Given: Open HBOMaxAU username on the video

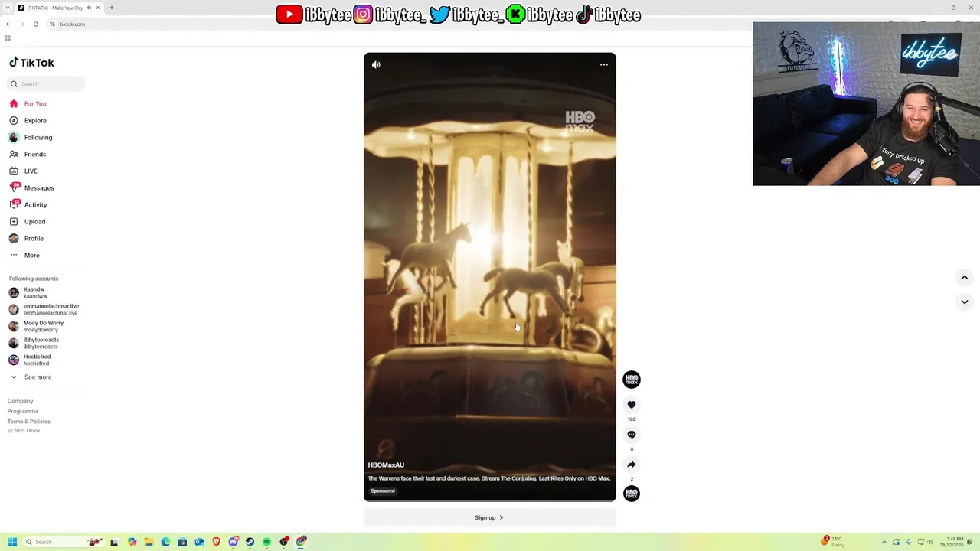Looking at the screenshot, I should pyautogui.click(x=386, y=465).
